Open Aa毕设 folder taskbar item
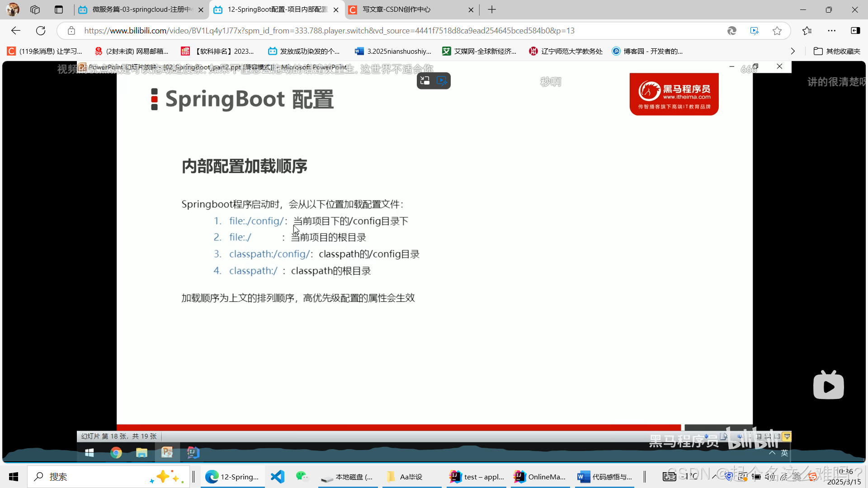This screenshot has height=488, width=868. point(411,477)
